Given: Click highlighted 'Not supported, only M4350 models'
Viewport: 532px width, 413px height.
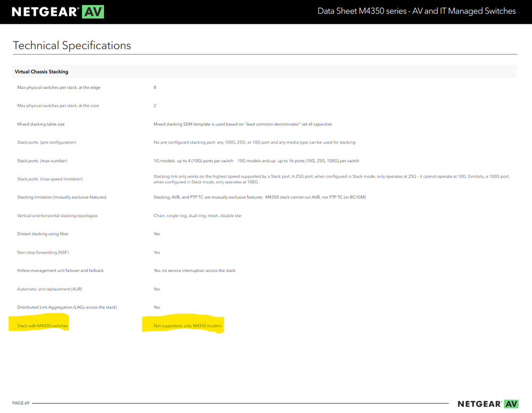Looking at the screenshot, I should click(x=187, y=326).
